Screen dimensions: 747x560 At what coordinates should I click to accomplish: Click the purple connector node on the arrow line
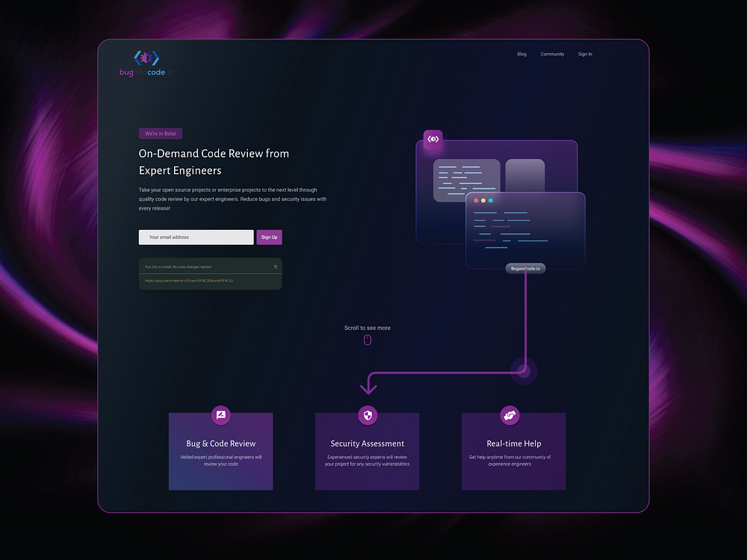pyautogui.click(x=523, y=370)
